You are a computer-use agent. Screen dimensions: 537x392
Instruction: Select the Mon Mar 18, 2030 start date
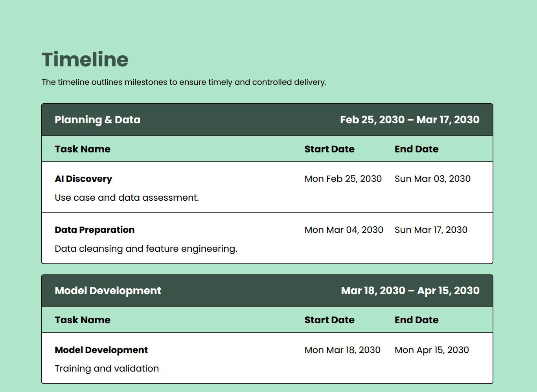tap(342, 350)
